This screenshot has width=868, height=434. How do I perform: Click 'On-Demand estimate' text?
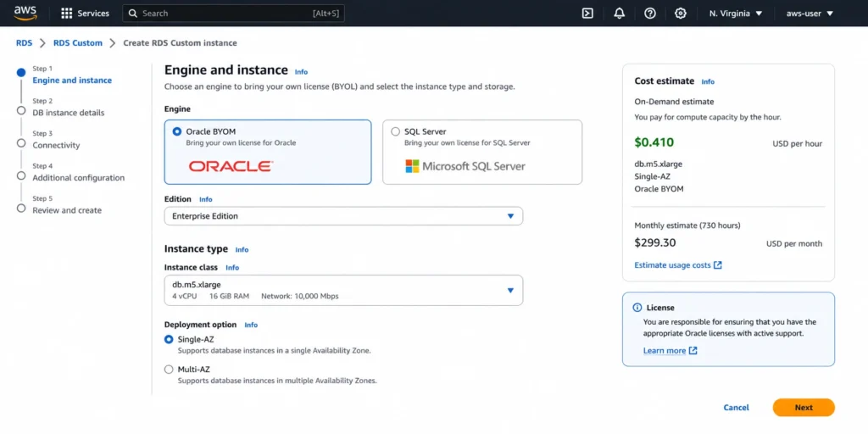(674, 102)
